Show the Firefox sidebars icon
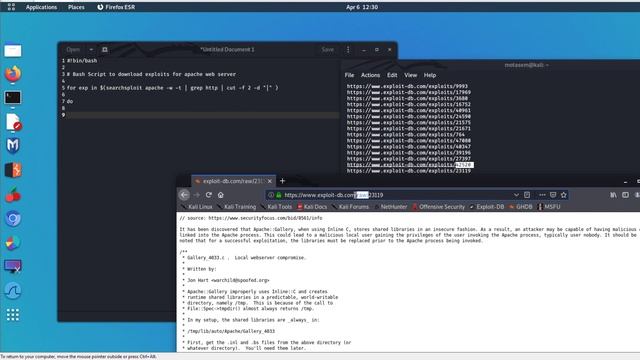The image size is (640, 360). (625, 195)
